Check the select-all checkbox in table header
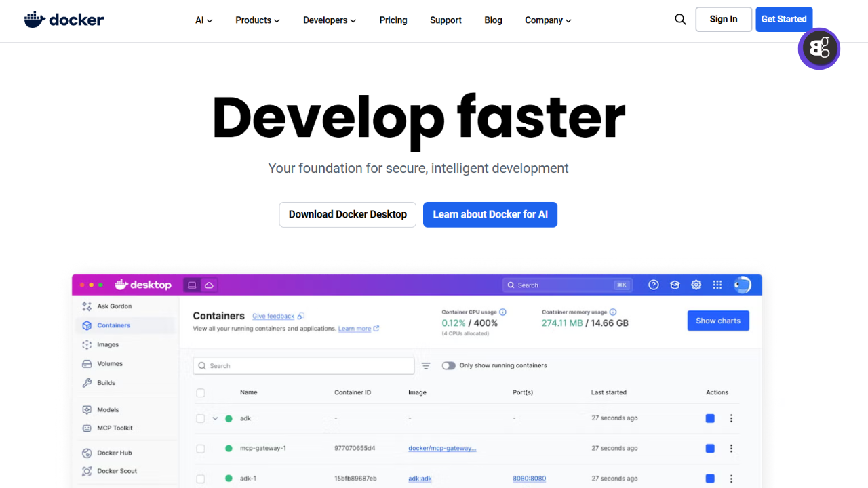868x488 pixels. tap(201, 393)
